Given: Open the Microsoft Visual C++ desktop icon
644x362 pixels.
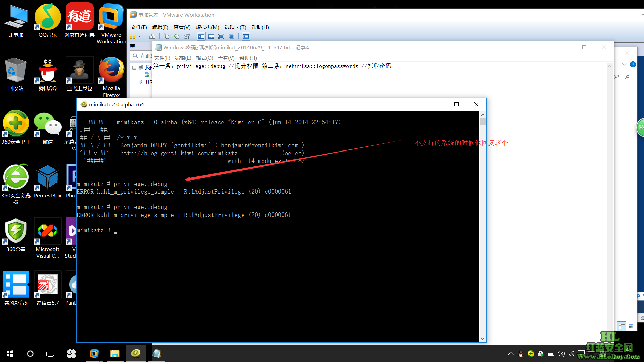Looking at the screenshot, I should 47,238.
